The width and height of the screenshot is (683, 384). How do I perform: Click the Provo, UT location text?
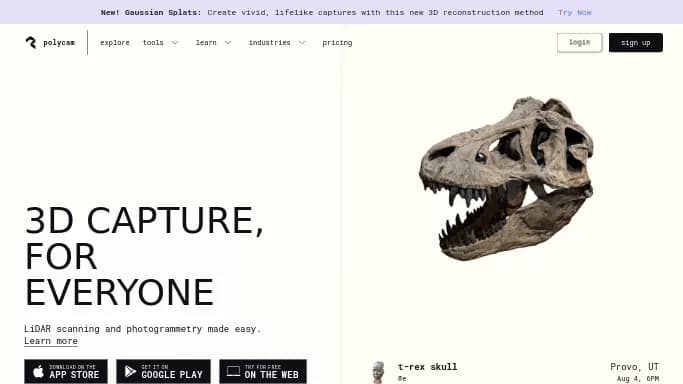[x=634, y=367]
